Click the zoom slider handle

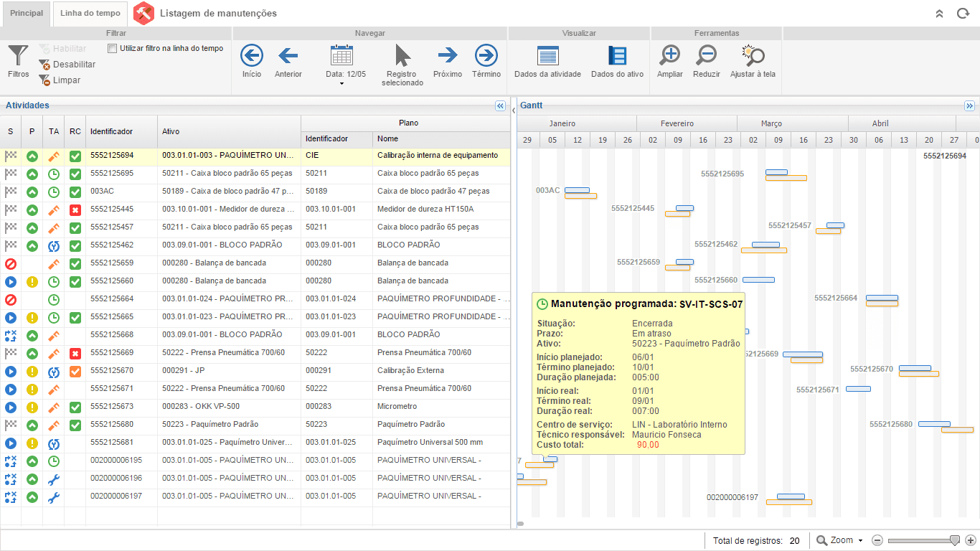pyautogui.click(x=955, y=540)
